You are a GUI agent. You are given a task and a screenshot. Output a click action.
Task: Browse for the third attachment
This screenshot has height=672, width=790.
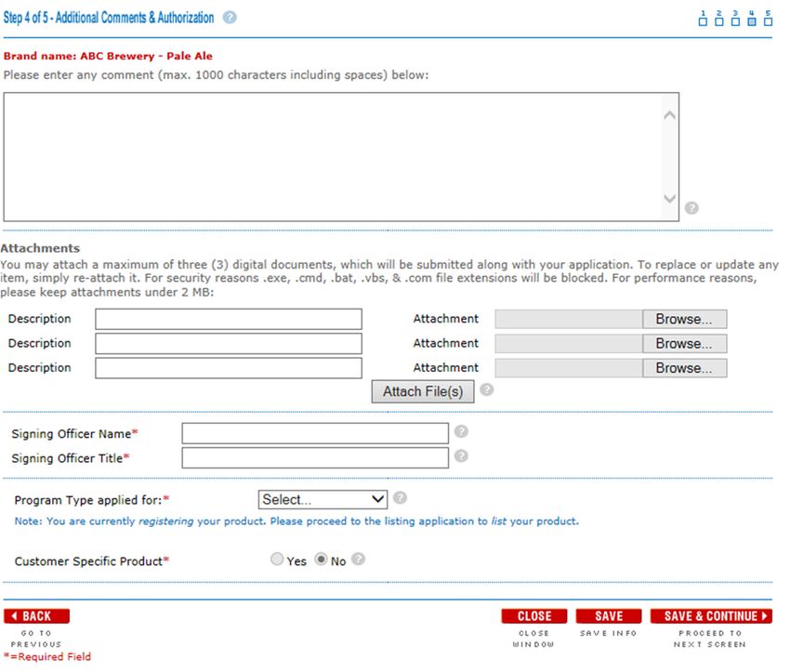685,368
